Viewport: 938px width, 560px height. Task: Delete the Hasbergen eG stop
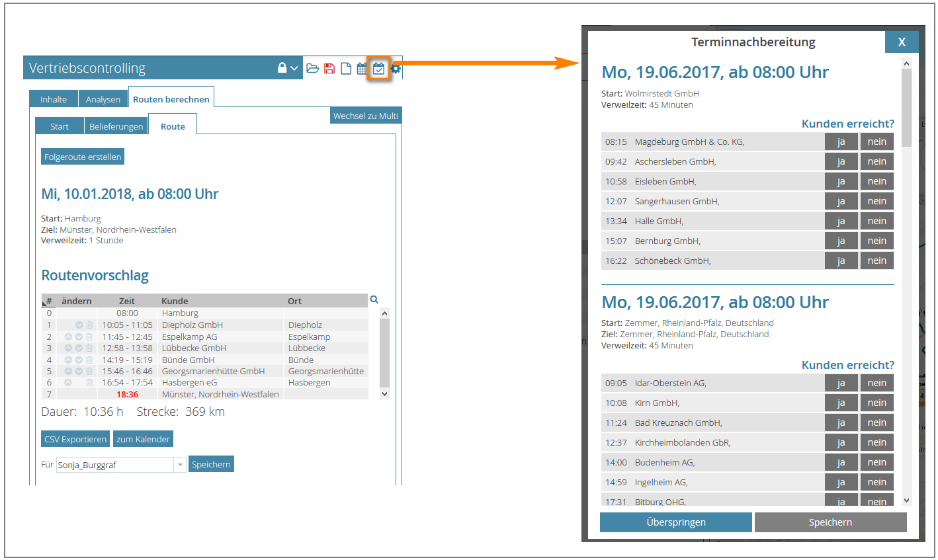click(89, 382)
